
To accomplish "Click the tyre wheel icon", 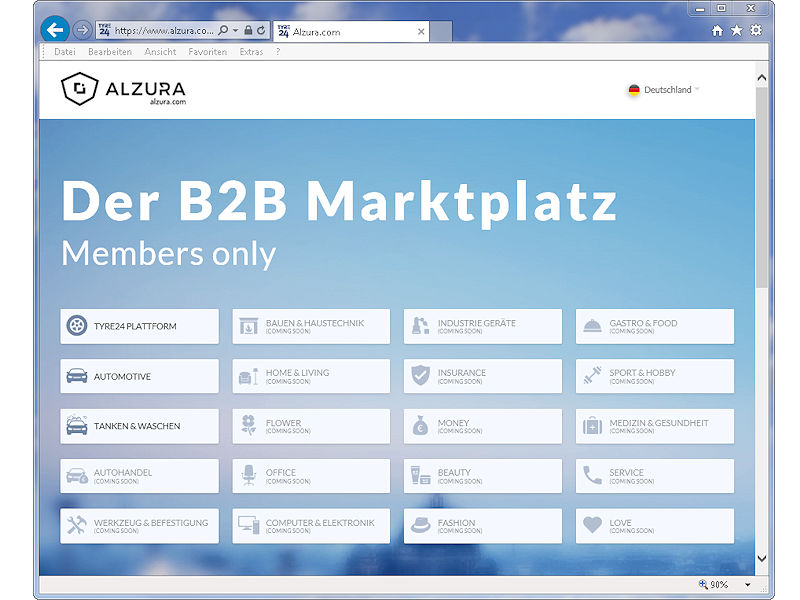I will coord(77,326).
